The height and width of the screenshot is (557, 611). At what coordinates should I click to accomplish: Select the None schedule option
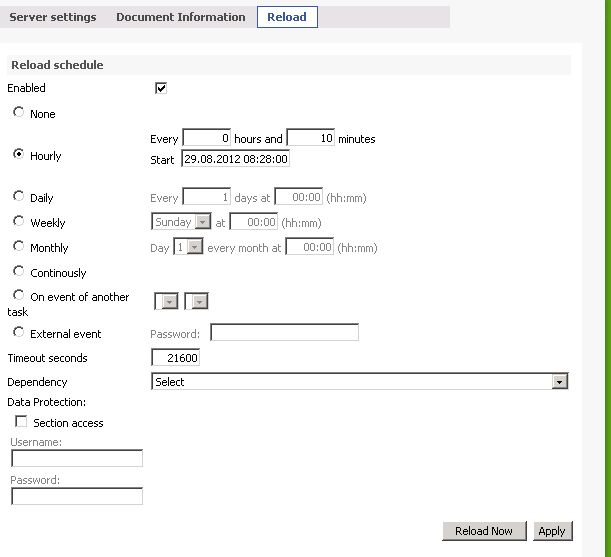(x=19, y=113)
